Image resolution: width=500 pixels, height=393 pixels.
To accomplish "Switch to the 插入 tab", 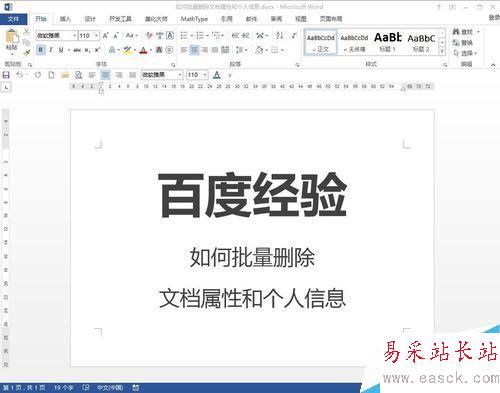I will [x=65, y=19].
